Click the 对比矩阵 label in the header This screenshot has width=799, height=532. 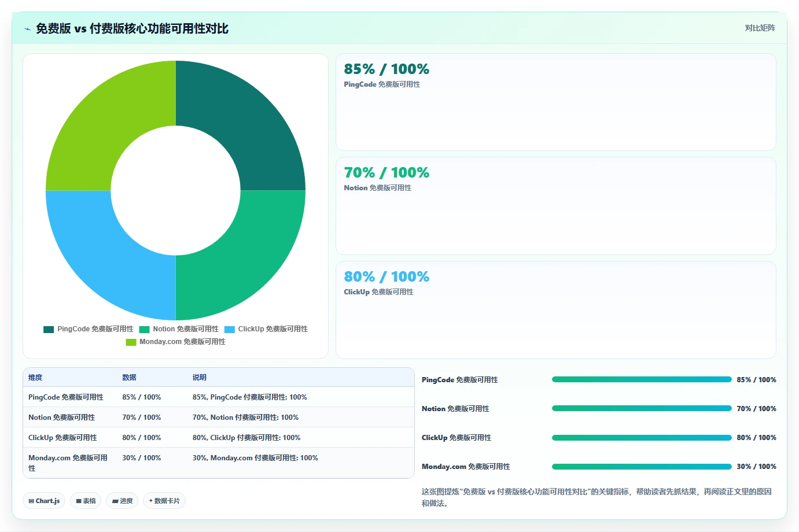click(x=760, y=28)
